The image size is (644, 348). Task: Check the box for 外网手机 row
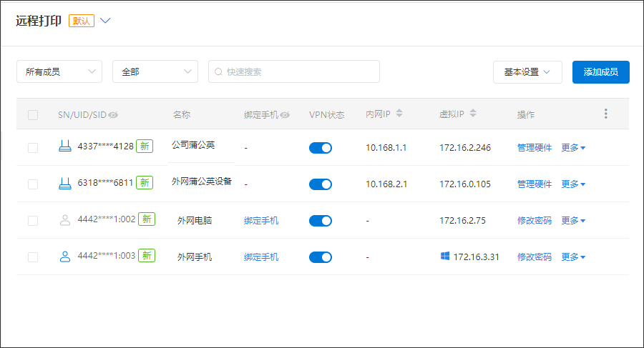click(x=33, y=257)
